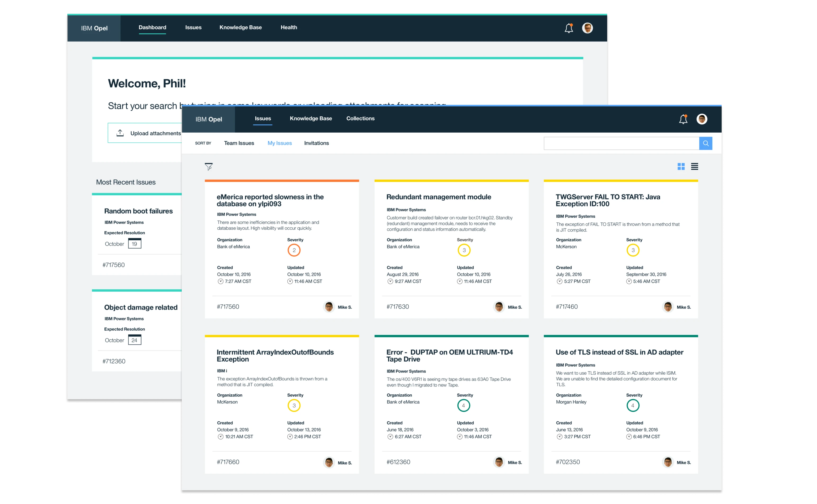Click severity 3 circle on ArrayIndexOutofBounds card
The image size is (817, 504).
pyautogui.click(x=294, y=405)
